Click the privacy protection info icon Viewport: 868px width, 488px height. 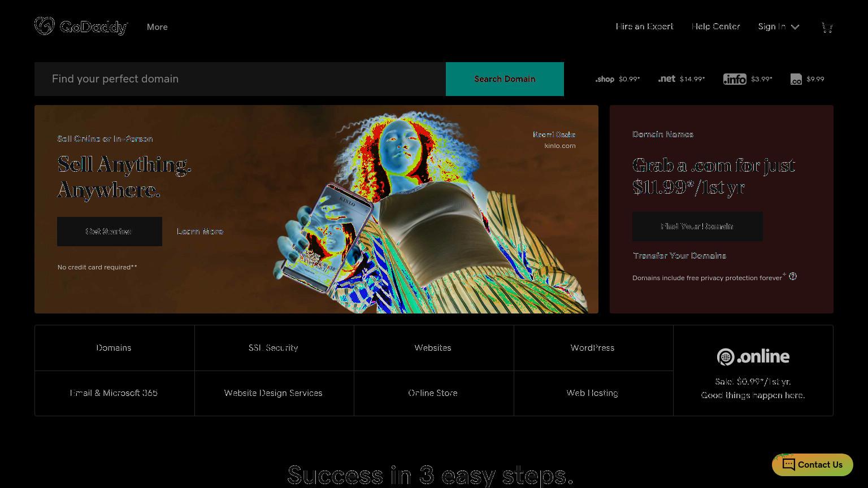[793, 276]
